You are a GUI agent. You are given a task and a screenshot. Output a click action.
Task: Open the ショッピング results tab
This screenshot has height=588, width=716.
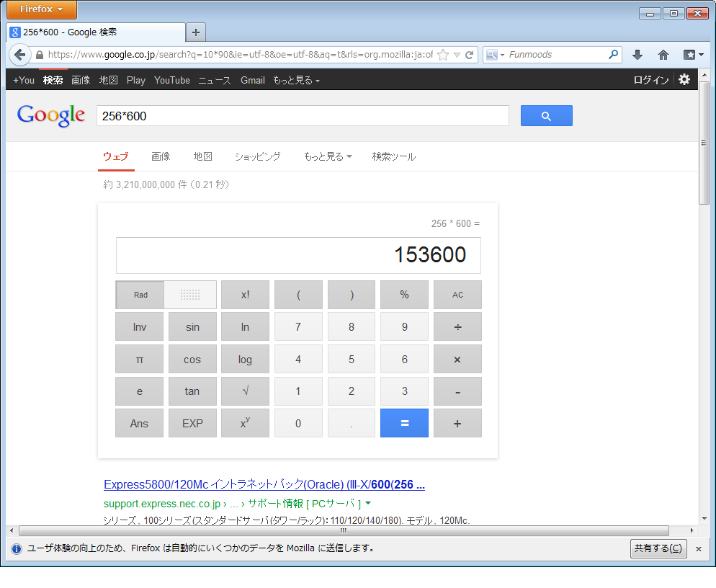coord(258,156)
